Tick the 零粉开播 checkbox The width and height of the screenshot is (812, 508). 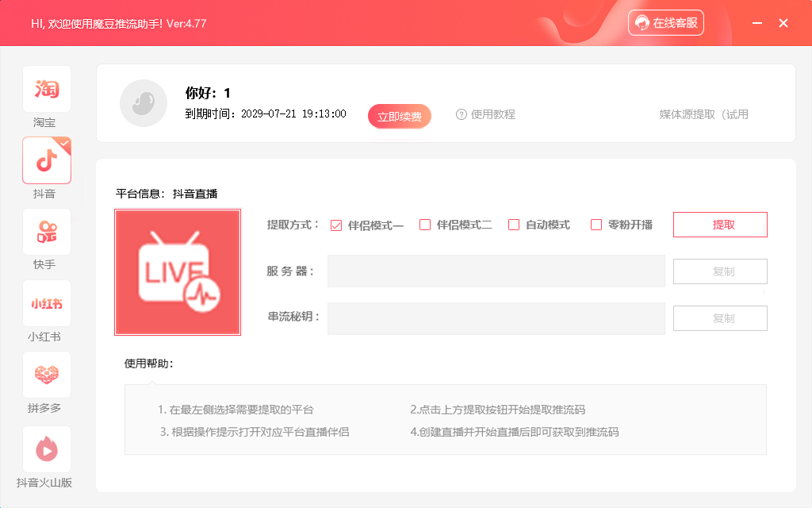tap(596, 225)
